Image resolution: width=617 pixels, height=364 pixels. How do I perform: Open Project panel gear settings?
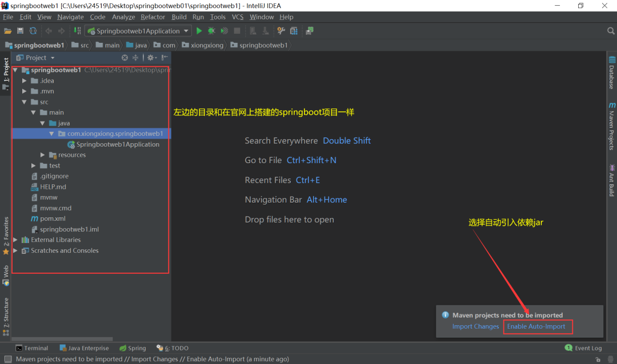(x=151, y=58)
